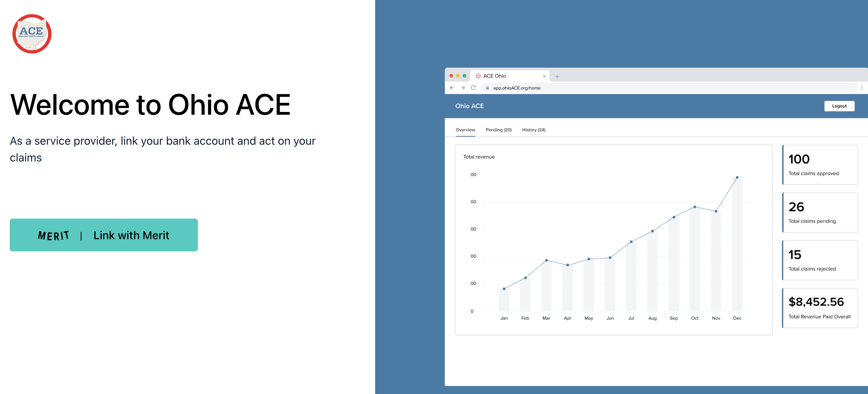
Task: Open new tab with plus icon
Action: point(557,76)
